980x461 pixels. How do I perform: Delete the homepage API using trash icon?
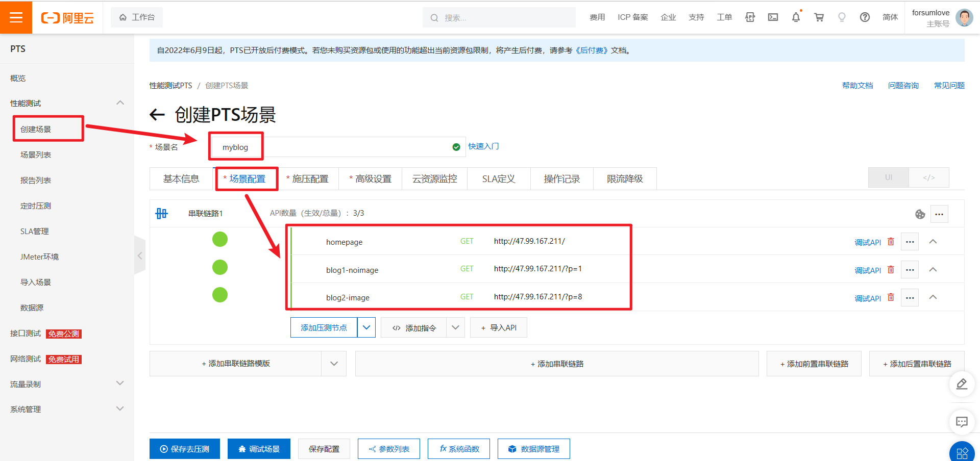(x=891, y=242)
